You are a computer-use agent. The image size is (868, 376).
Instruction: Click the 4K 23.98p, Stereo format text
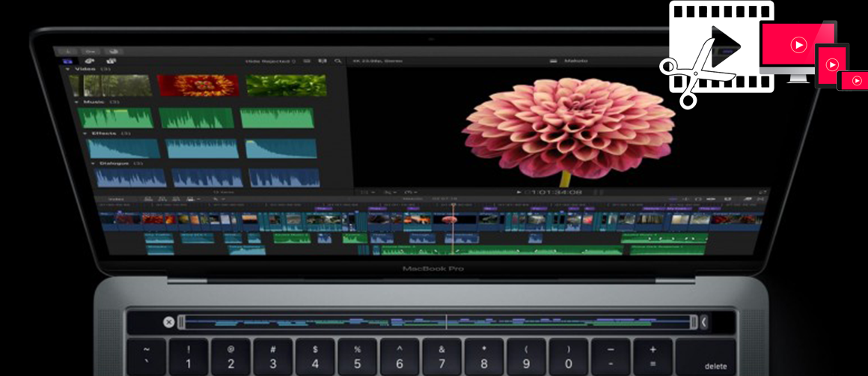(378, 61)
